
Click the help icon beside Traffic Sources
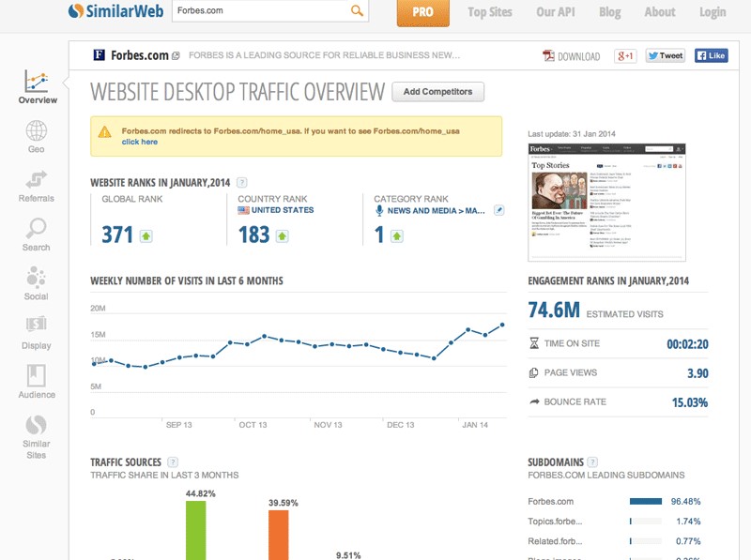tap(170, 462)
